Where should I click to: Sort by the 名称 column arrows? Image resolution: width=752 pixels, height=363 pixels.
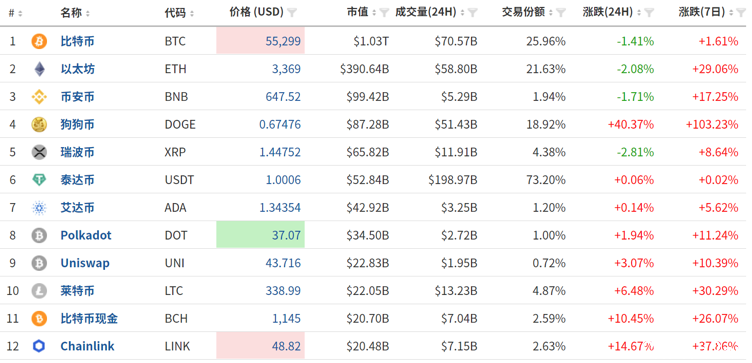click(88, 13)
